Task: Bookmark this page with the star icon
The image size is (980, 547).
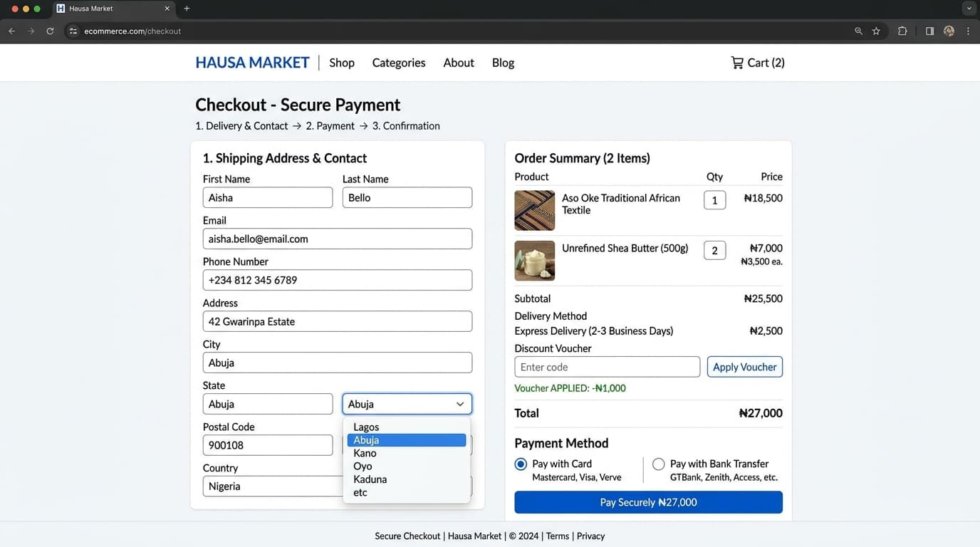Action: point(876,31)
